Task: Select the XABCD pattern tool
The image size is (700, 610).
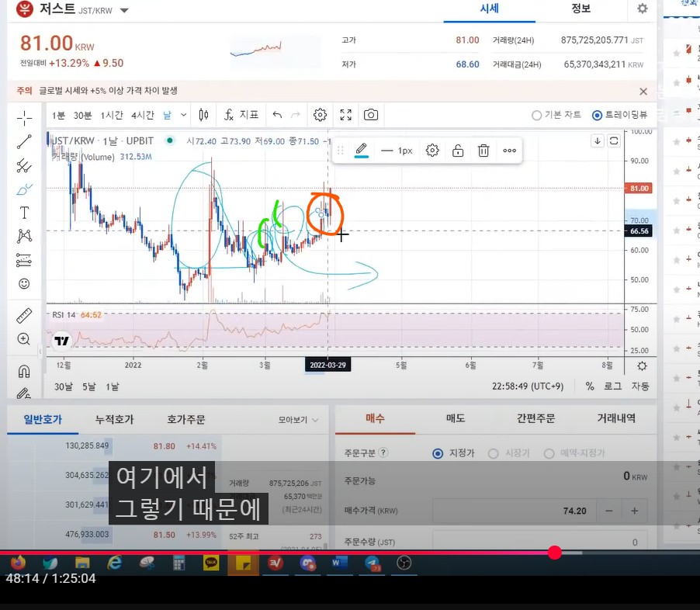Action: click(24, 236)
